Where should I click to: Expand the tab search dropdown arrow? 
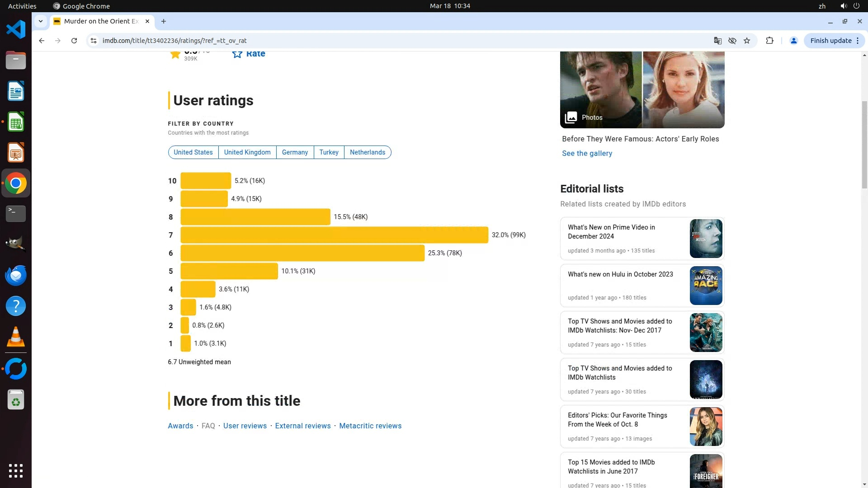[x=41, y=21]
